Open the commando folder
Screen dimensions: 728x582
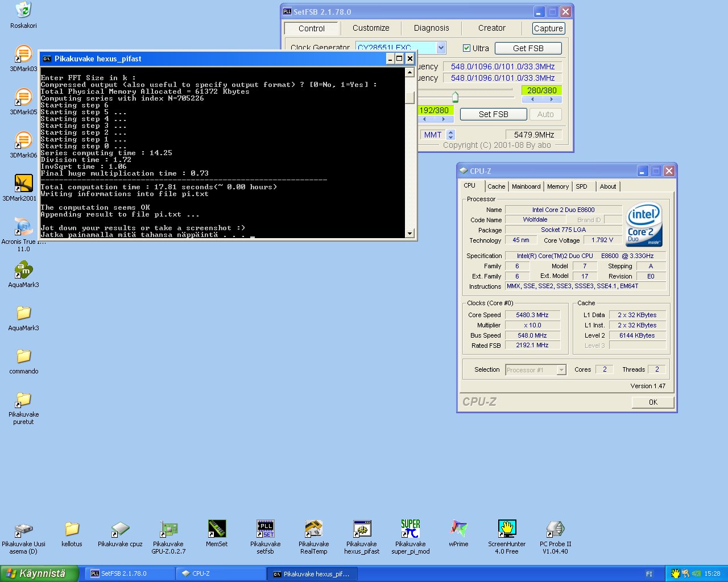click(23, 361)
